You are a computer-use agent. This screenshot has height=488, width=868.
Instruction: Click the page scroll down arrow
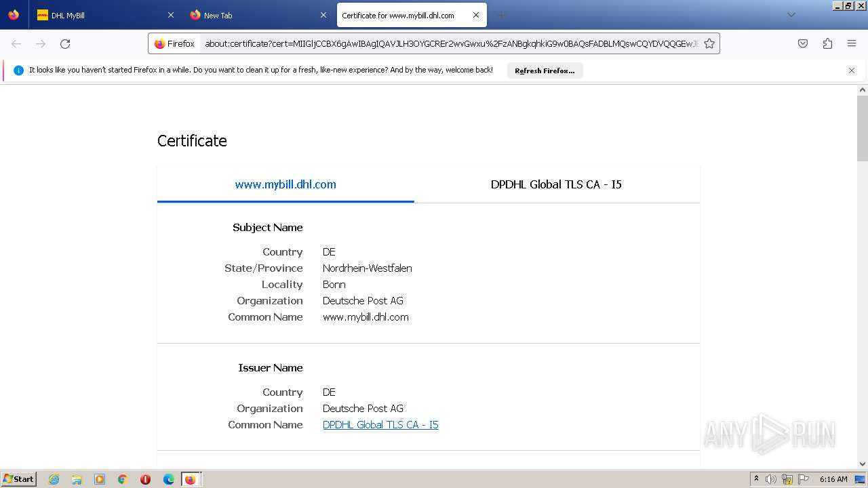[x=863, y=464]
